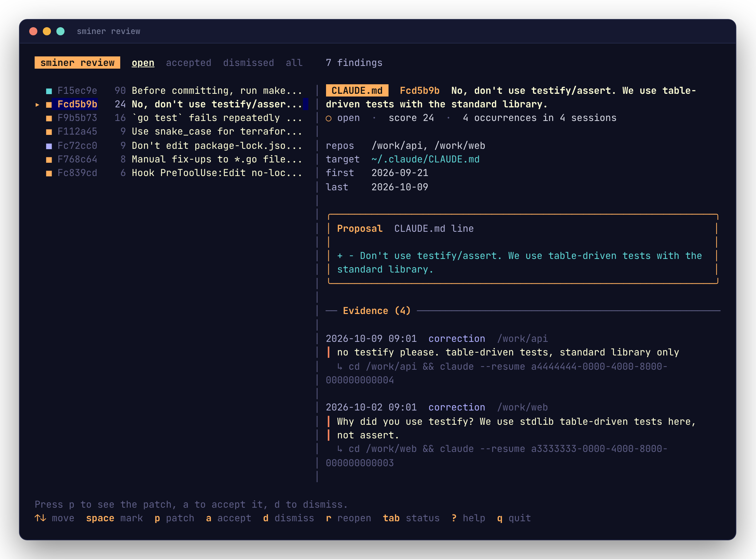
Task: Click the orange square marker beside F112a45
Action: 49,132
